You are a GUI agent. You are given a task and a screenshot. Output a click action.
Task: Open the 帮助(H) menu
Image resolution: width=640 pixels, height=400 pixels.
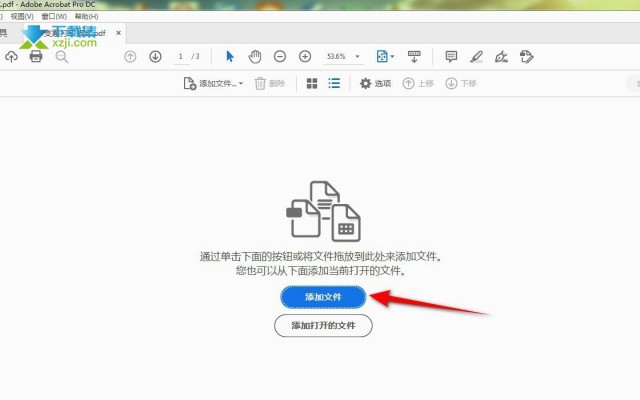coord(86,16)
